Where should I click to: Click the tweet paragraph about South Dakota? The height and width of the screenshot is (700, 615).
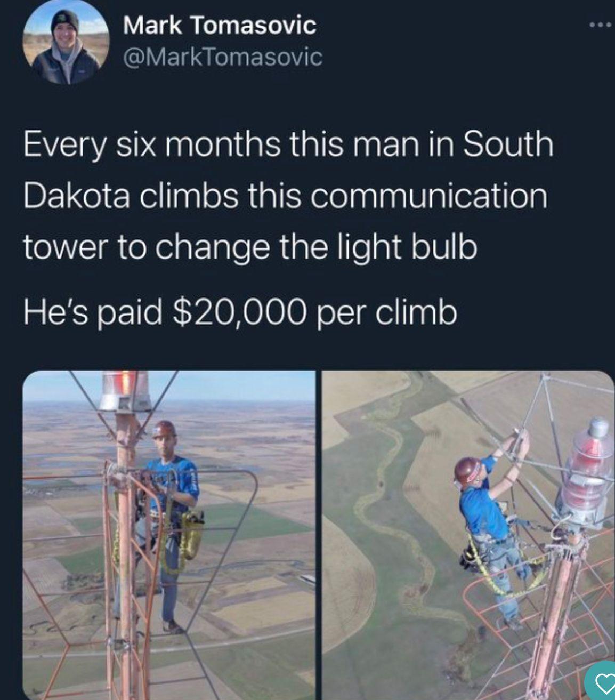288,196
